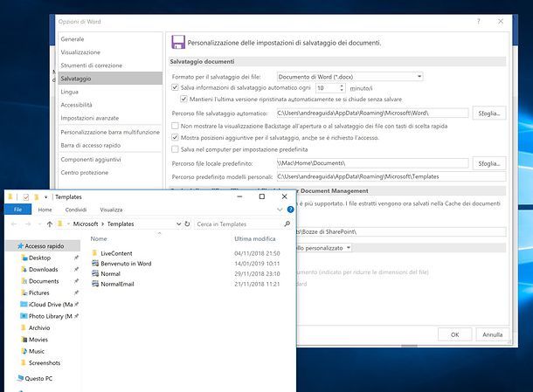The height and width of the screenshot is (392, 533).
Task: Open the Condividi ribbon tab
Action: (x=76, y=210)
